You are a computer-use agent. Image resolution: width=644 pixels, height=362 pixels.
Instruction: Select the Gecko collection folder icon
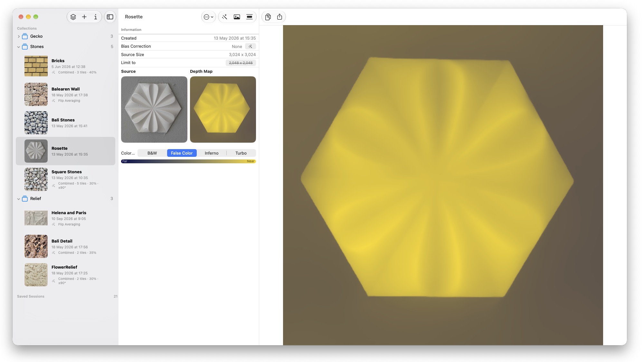tap(25, 36)
